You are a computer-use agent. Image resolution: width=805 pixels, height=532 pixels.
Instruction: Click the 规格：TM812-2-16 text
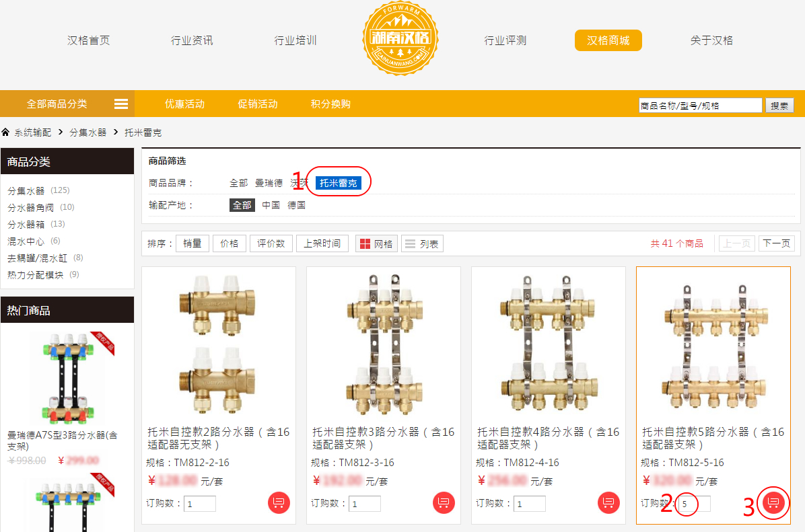tap(188, 463)
